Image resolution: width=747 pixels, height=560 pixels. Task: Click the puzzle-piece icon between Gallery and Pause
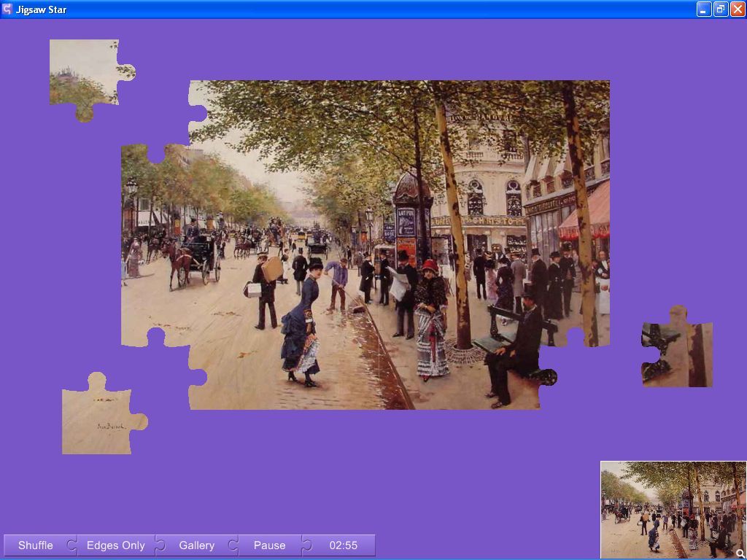pyautogui.click(x=233, y=545)
